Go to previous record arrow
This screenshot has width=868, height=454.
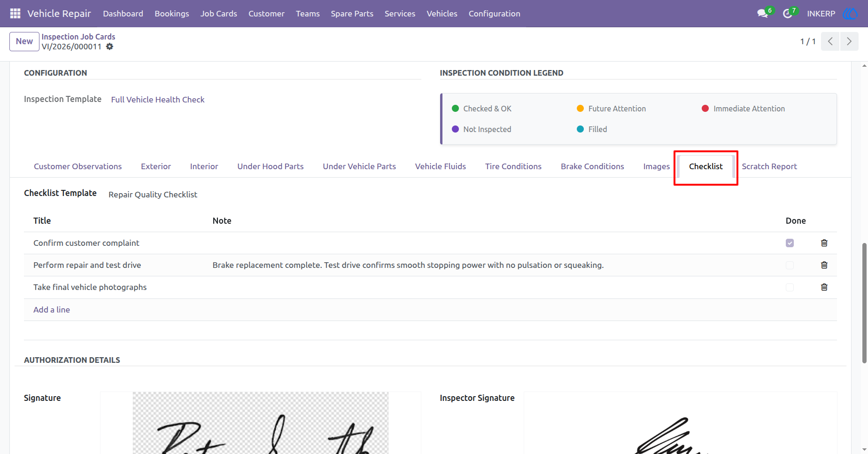(x=830, y=41)
